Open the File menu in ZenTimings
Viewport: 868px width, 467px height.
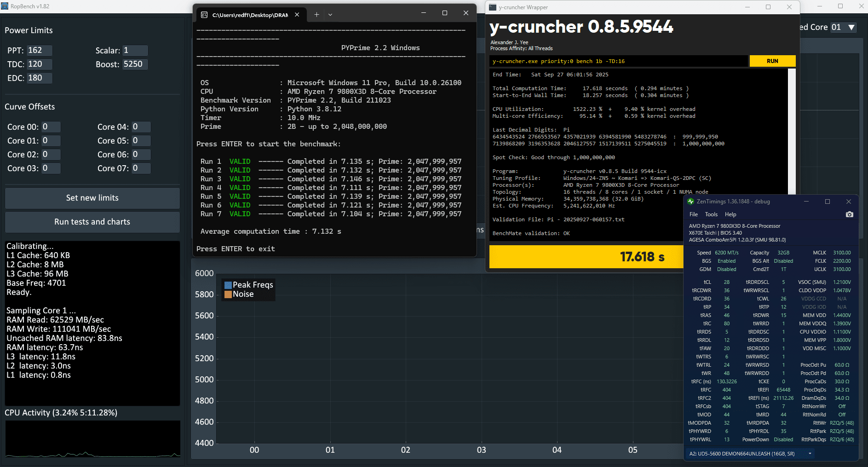[694, 214]
